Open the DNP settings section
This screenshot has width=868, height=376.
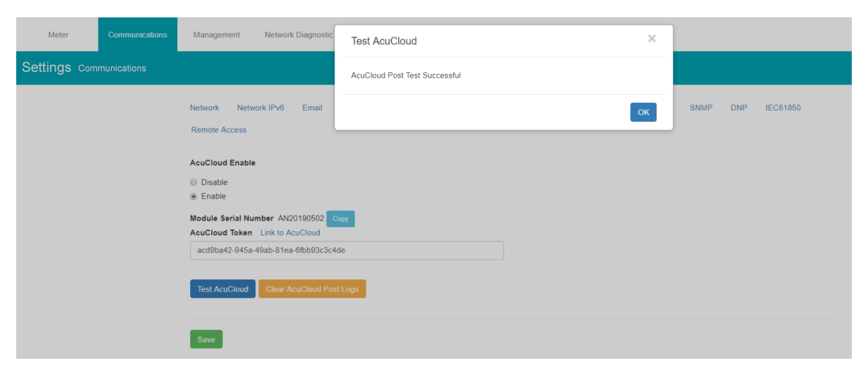pyautogui.click(x=738, y=108)
